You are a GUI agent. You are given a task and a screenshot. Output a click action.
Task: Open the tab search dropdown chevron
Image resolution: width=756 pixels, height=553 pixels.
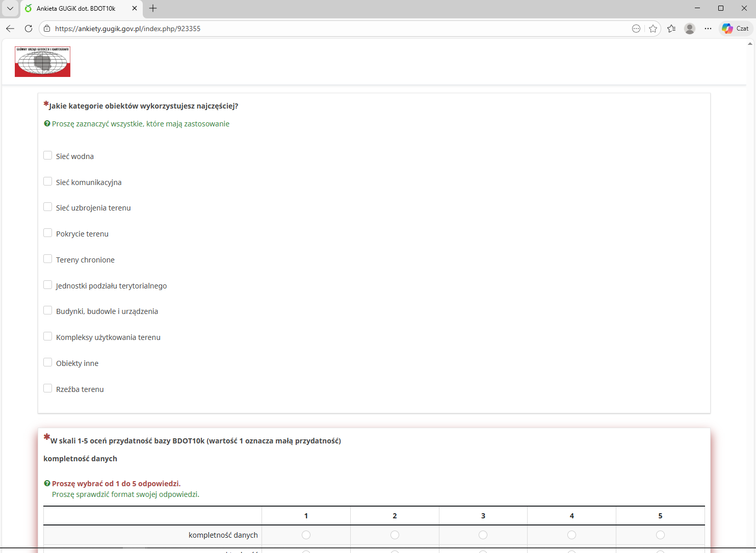[x=10, y=8]
